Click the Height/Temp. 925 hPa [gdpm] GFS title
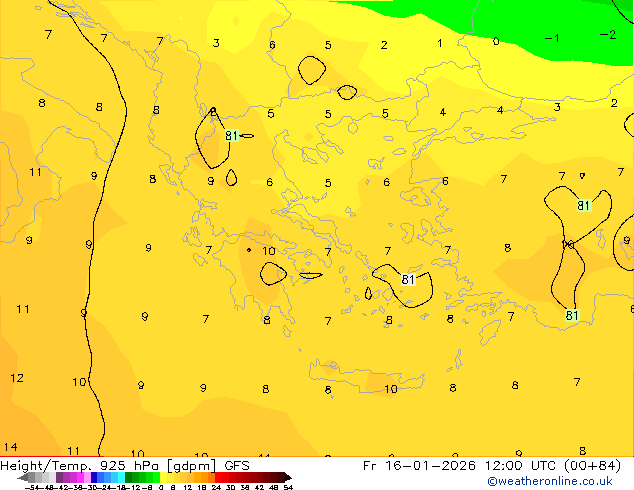634x490 pixels. 125,465
